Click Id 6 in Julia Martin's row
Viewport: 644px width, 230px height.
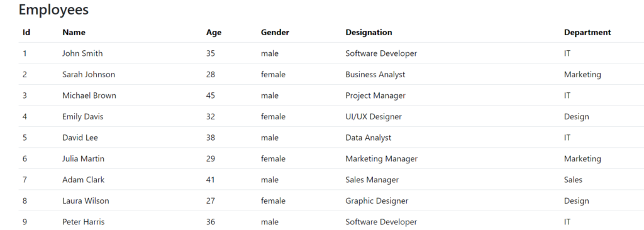tap(25, 158)
